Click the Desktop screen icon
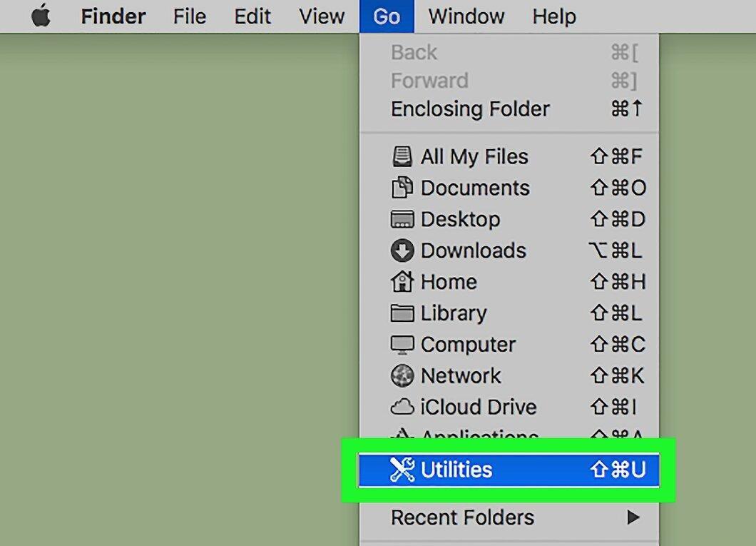The height and width of the screenshot is (546, 756). [x=402, y=219]
